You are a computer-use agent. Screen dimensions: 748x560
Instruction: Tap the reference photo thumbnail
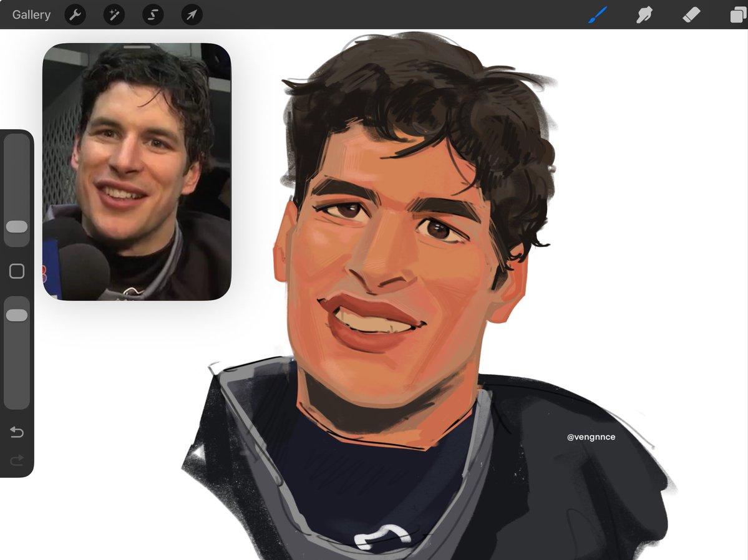tap(137, 171)
